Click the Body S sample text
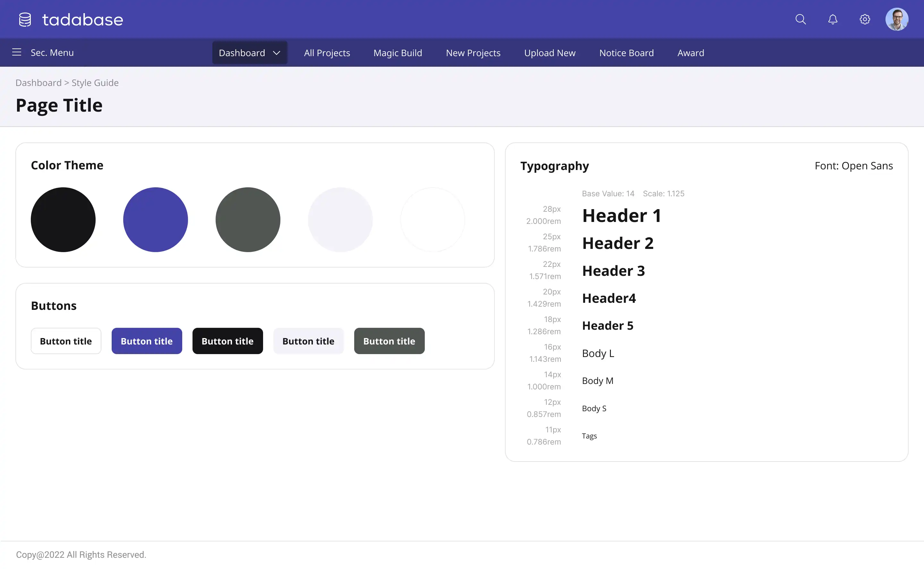Viewport: 924px width, 569px height. point(594,408)
